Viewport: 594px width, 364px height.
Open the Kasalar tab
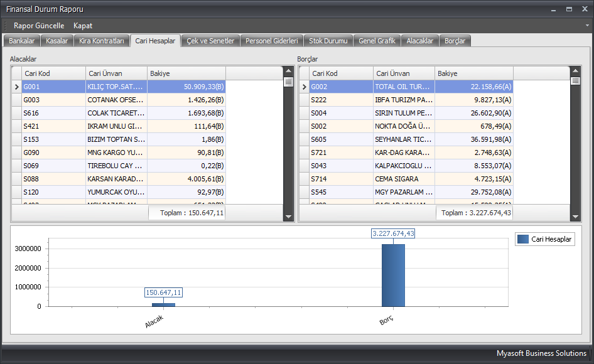pyautogui.click(x=57, y=41)
